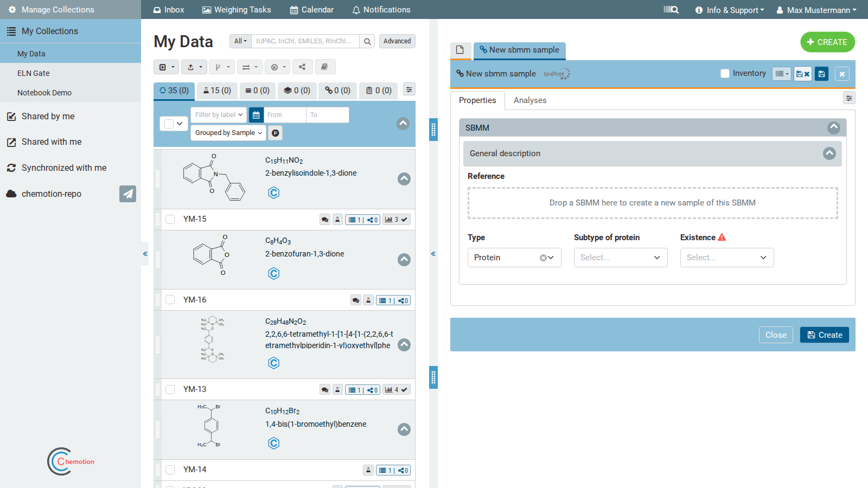
Task: Click the detail layout settings icon
Action: tap(849, 98)
